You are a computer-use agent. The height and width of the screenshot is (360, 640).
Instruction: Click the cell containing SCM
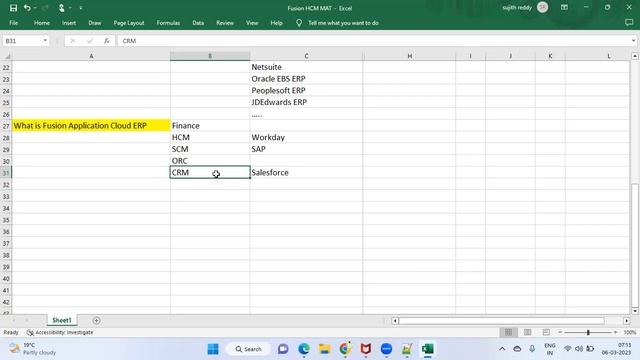pyautogui.click(x=210, y=149)
